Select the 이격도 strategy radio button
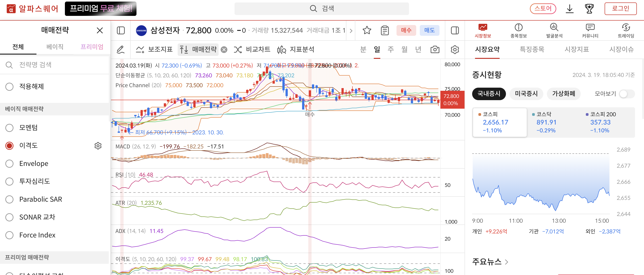 pyautogui.click(x=9, y=146)
